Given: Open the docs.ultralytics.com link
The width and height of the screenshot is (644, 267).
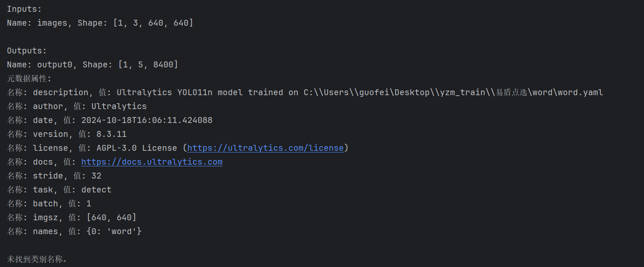Looking at the screenshot, I should click(x=152, y=162).
